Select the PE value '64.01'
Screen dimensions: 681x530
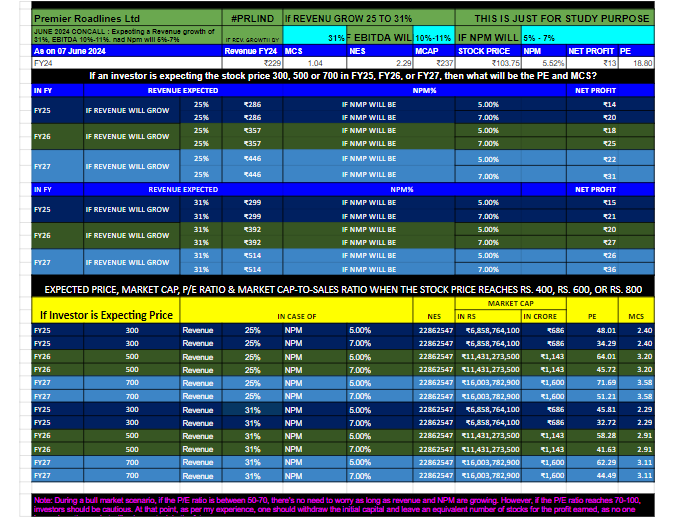coord(592,357)
